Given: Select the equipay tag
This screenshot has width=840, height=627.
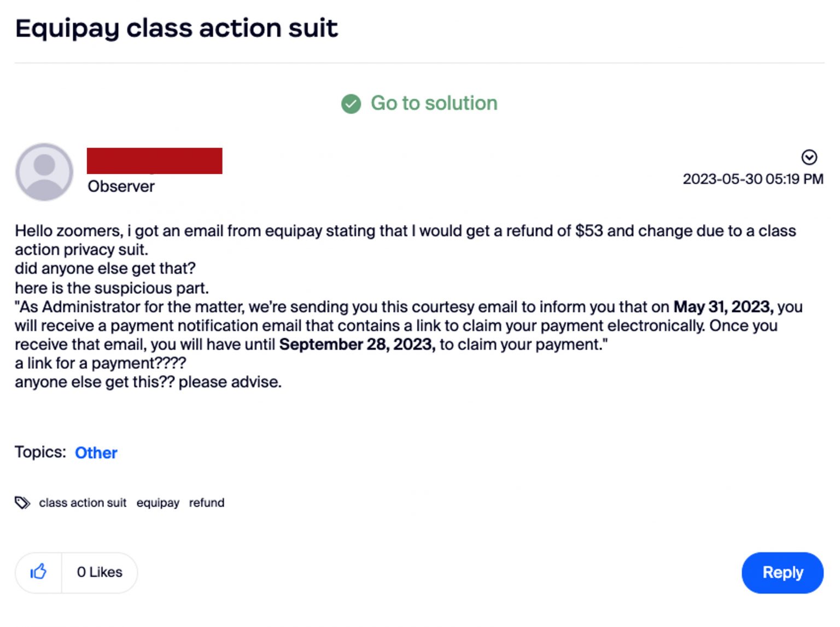Looking at the screenshot, I should tap(157, 503).
